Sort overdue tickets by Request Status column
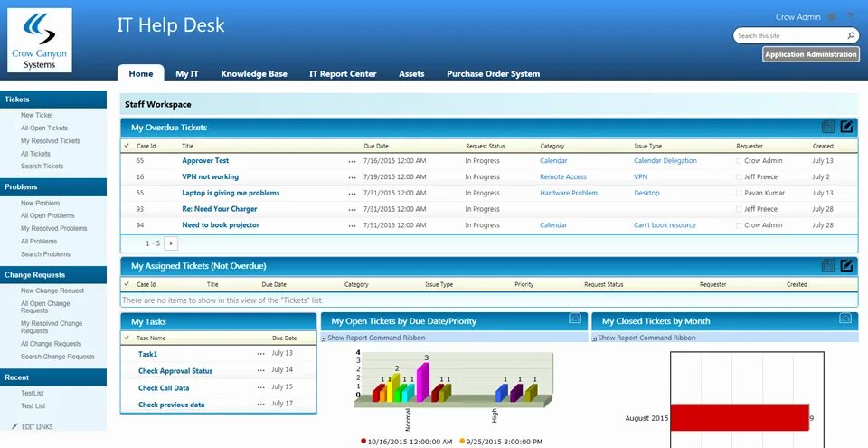This screenshot has height=448, width=868. click(485, 147)
